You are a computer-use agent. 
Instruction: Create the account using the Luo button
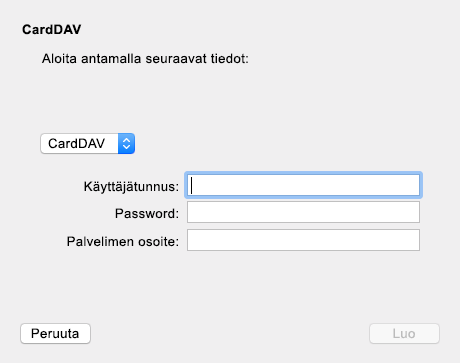[x=404, y=333]
